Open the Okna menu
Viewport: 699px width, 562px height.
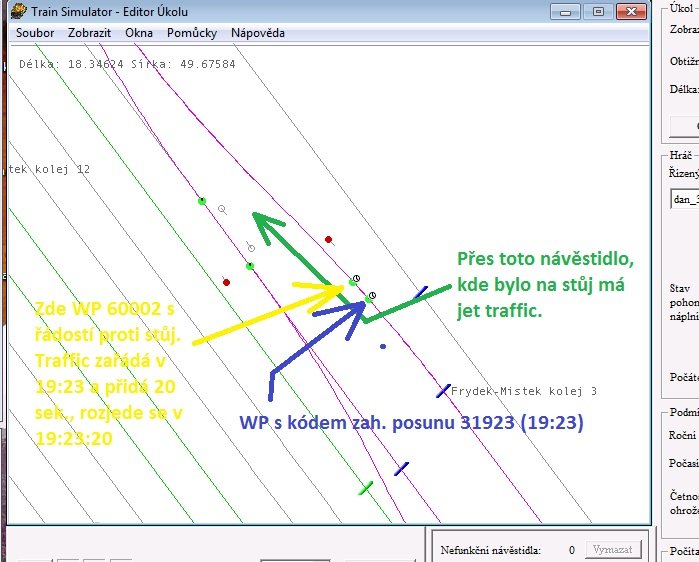click(139, 32)
